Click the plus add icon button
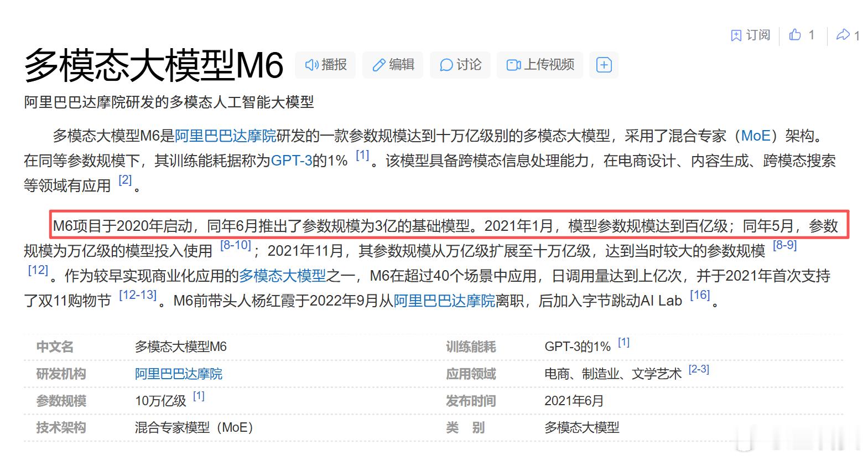The image size is (868, 460). click(x=604, y=65)
